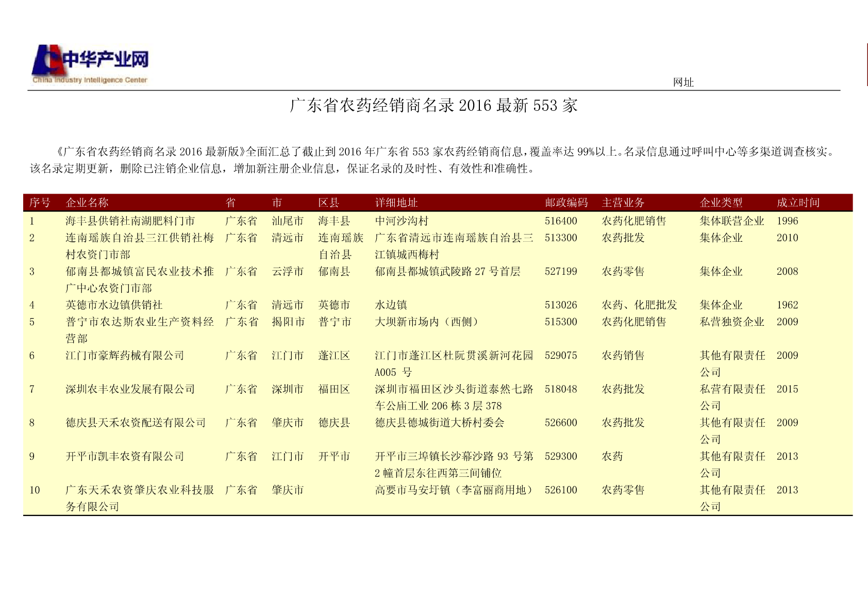Click postal code 527199
Image resolution: width=868 pixels, height=614 pixels.
click(x=561, y=271)
